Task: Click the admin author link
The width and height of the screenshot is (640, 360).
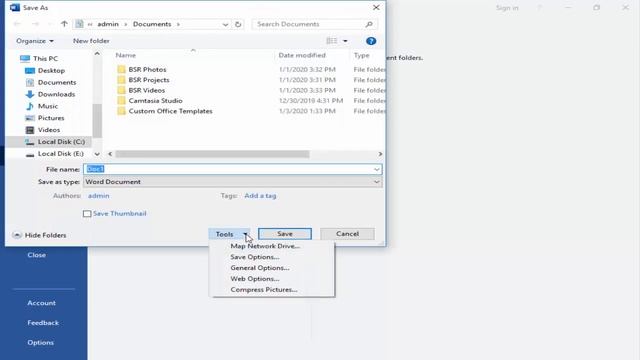Action: click(x=98, y=196)
